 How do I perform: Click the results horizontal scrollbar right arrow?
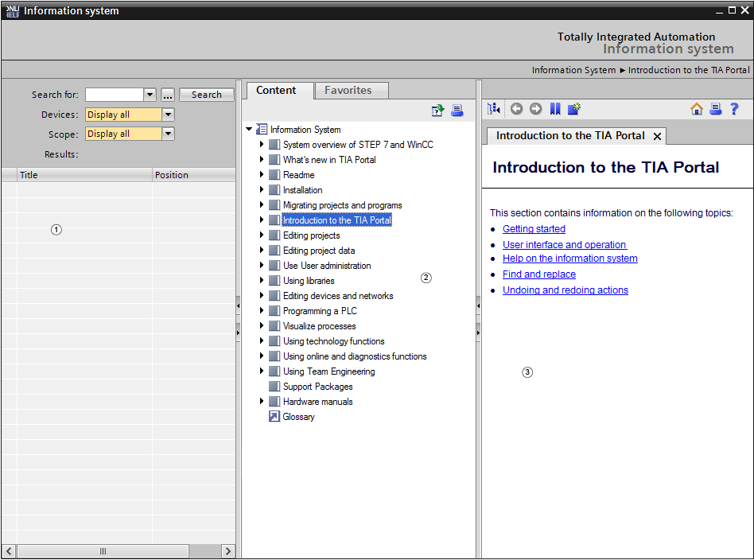tap(228, 551)
